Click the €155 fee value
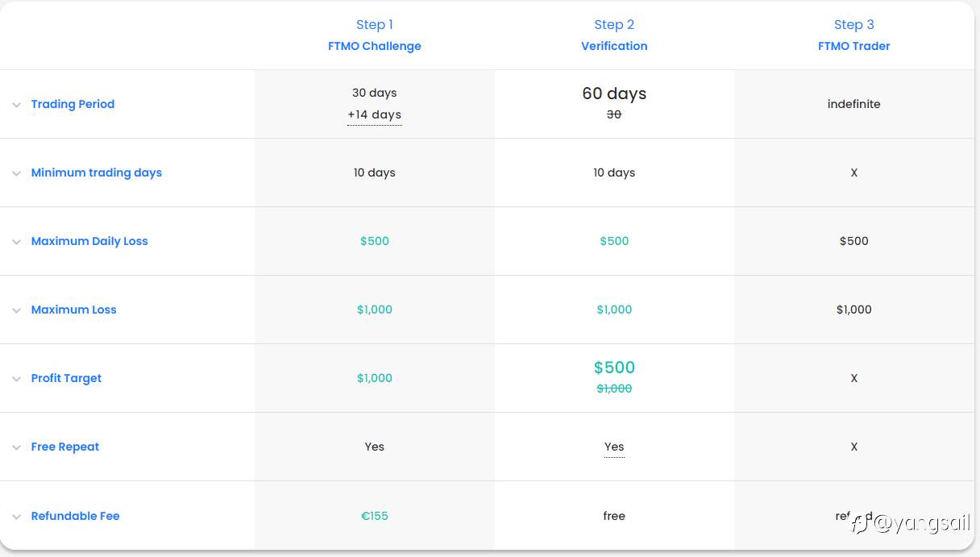 pos(375,516)
